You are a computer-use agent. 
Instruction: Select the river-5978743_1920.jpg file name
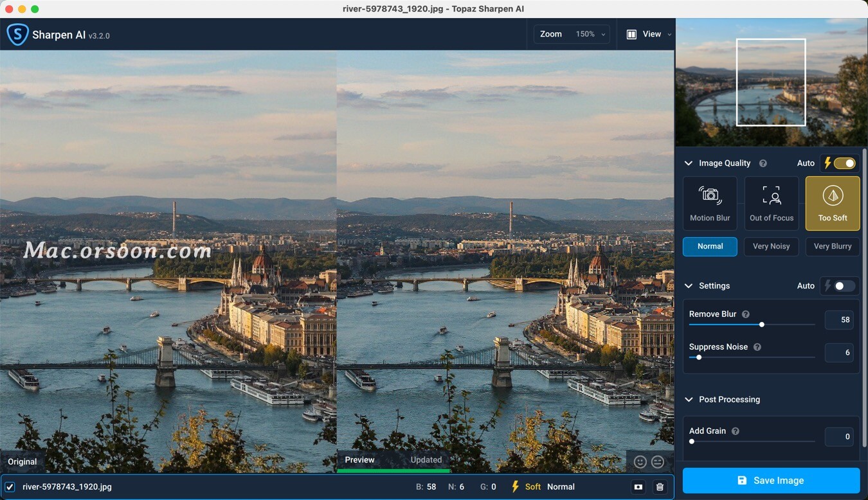(67, 487)
